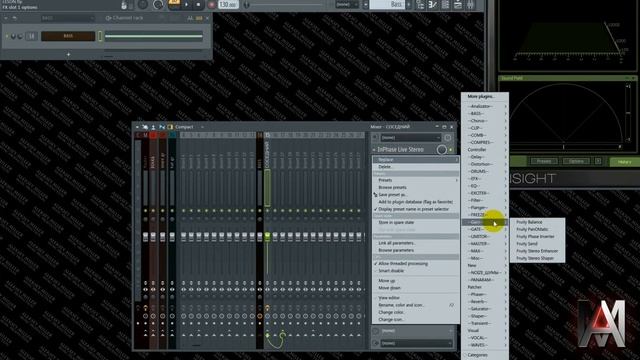640x360 pixels.
Task: Open the mixer input routing dropdown
Action: [x=411, y=138]
